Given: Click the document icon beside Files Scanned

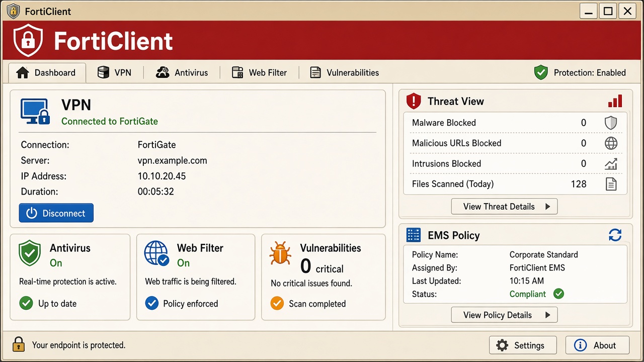Looking at the screenshot, I should click(x=611, y=184).
